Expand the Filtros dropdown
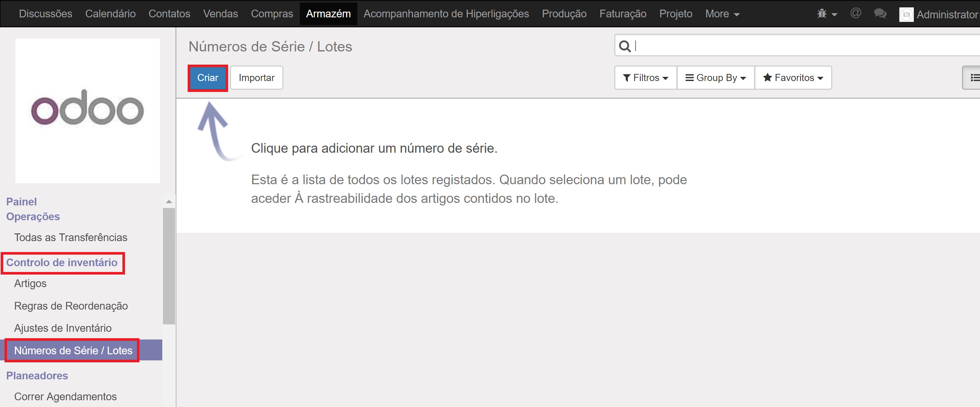Screen dimensions: 980x407 (x=646, y=78)
